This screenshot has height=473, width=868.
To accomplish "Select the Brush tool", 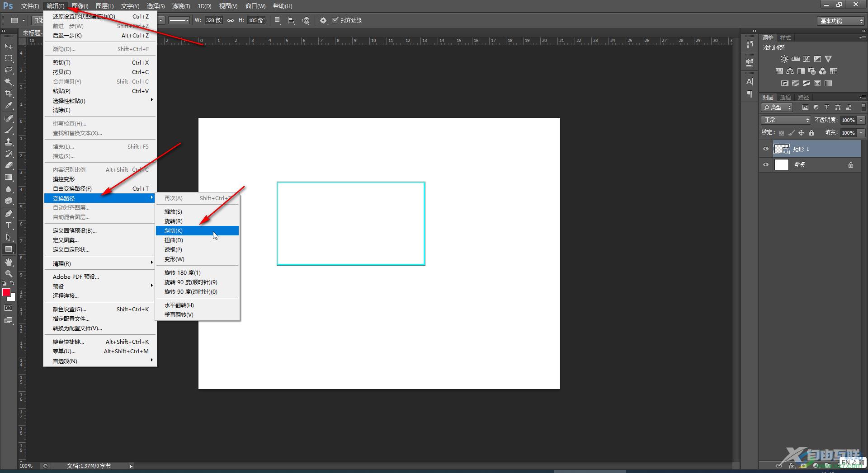I will click(x=9, y=130).
